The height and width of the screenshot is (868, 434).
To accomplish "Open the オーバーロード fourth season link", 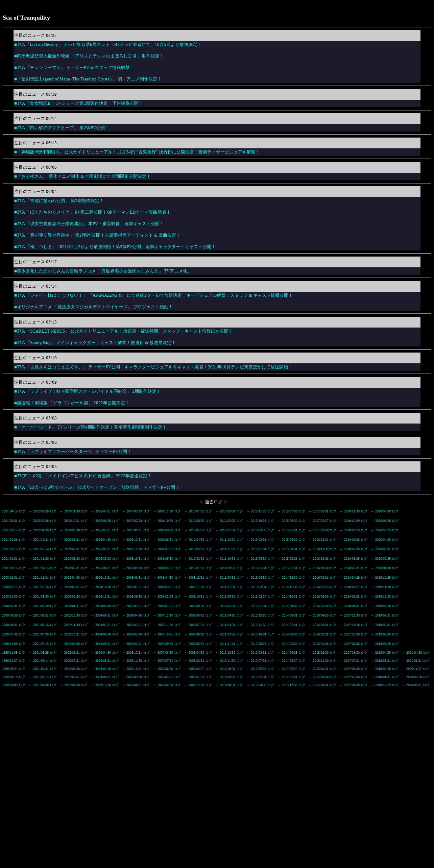I will tap(90, 427).
